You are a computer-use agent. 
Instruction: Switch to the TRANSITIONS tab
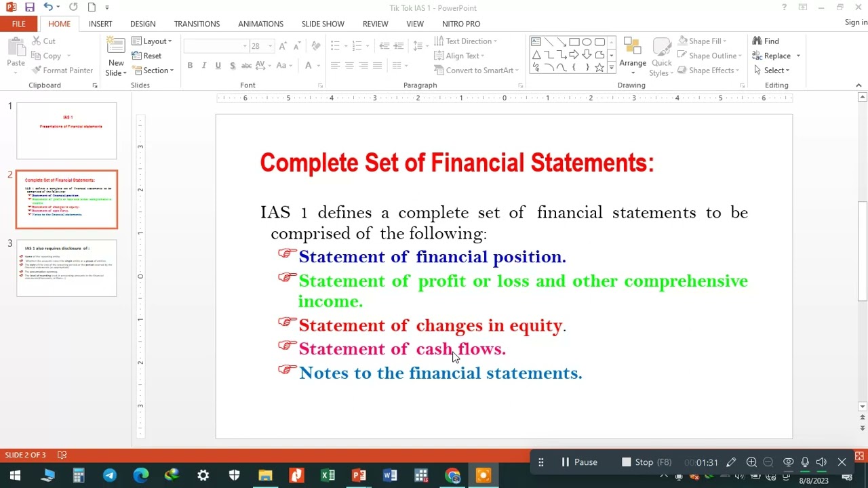[x=197, y=24]
